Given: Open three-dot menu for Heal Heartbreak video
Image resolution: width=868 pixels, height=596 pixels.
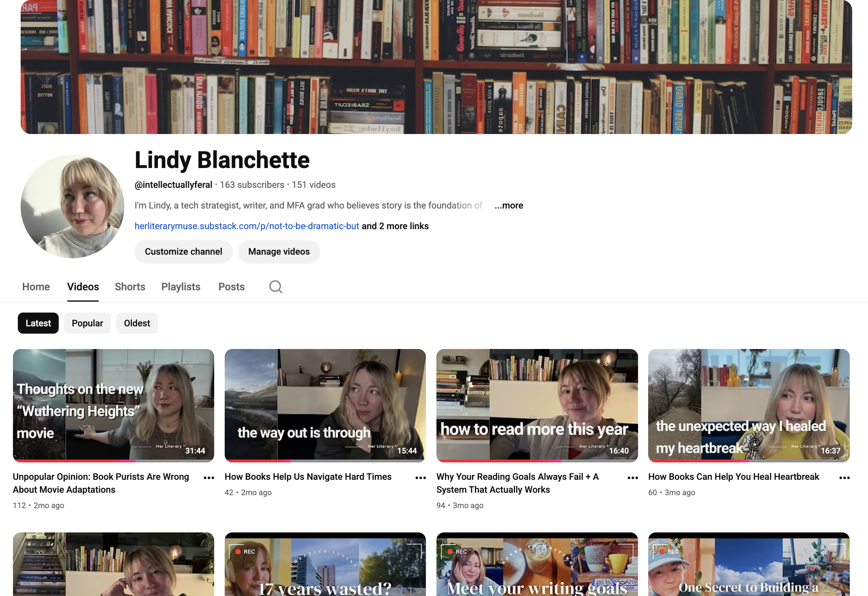Looking at the screenshot, I should click(844, 478).
